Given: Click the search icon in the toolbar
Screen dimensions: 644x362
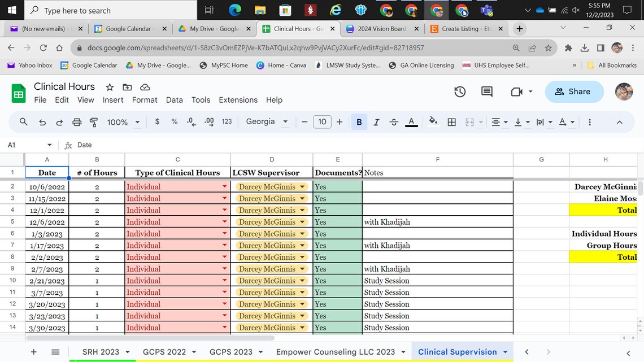Looking at the screenshot, I should click(x=23, y=121).
